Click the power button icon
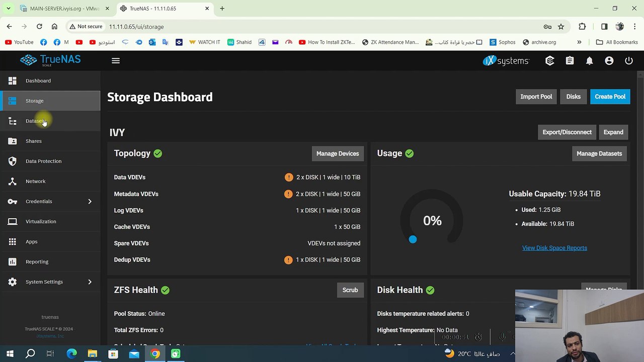644x362 pixels. (629, 60)
